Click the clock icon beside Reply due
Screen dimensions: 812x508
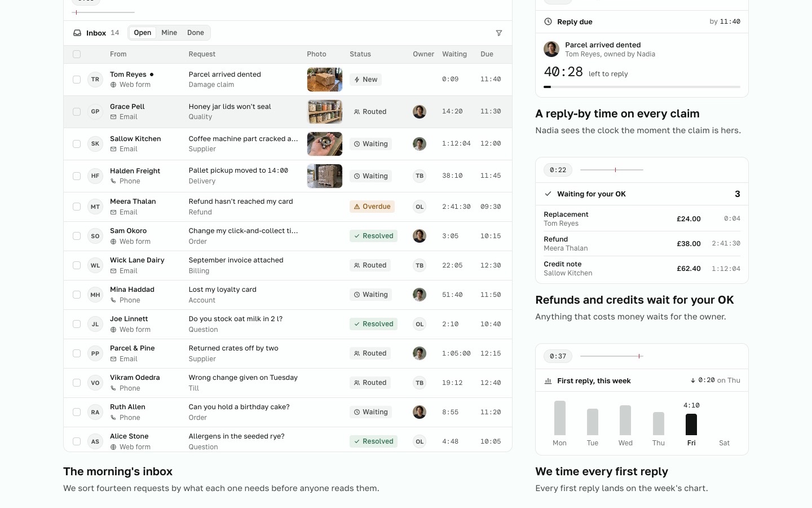pyautogui.click(x=548, y=21)
